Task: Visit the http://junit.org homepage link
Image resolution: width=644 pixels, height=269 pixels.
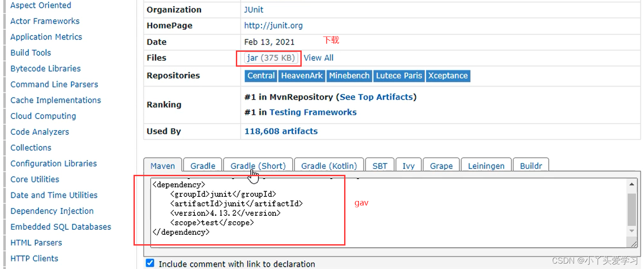Action: (273, 26)
